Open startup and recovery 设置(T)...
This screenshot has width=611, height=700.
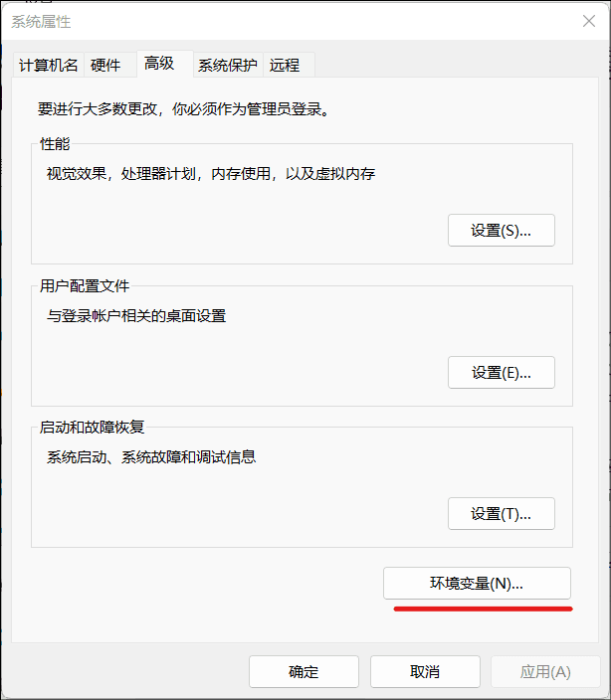click(502, 514)
